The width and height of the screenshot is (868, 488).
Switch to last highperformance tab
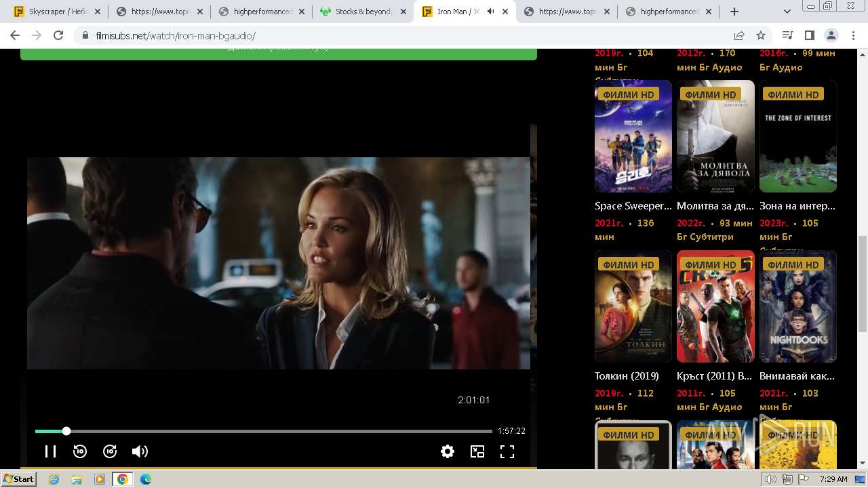point(668,12)
